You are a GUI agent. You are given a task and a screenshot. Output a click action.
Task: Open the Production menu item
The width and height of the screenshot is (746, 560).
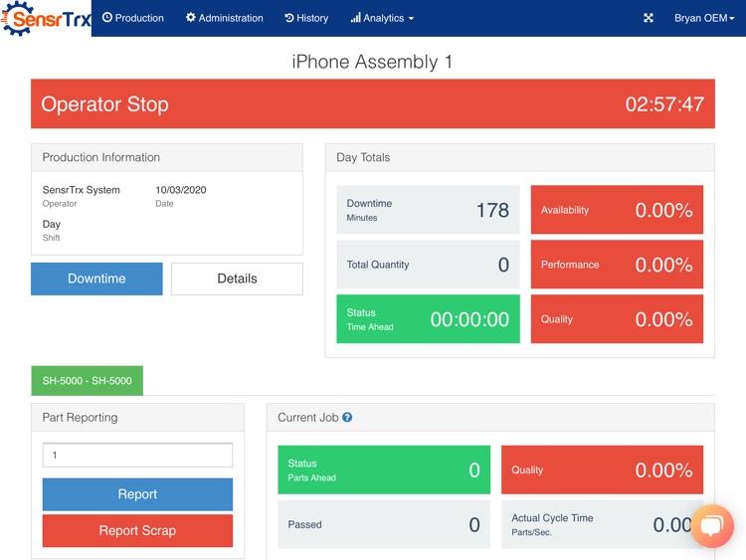[132, 18]
